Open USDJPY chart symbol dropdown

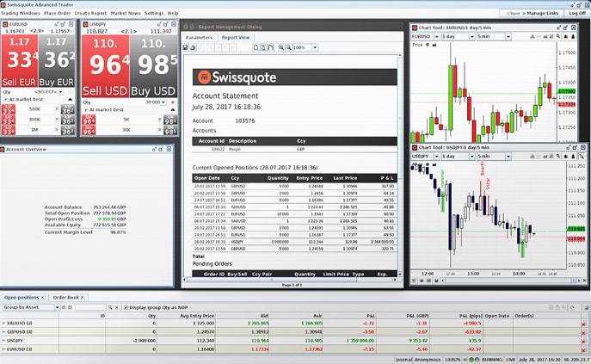pos(436,156)
